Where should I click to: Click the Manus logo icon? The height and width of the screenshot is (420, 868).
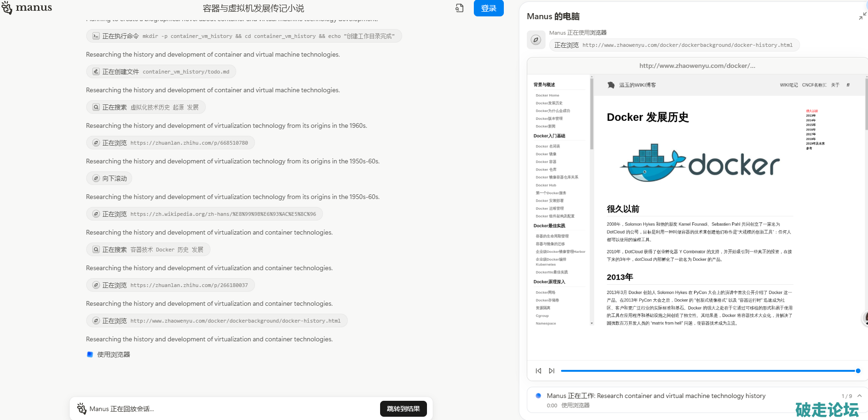click(x=7, y=8)
